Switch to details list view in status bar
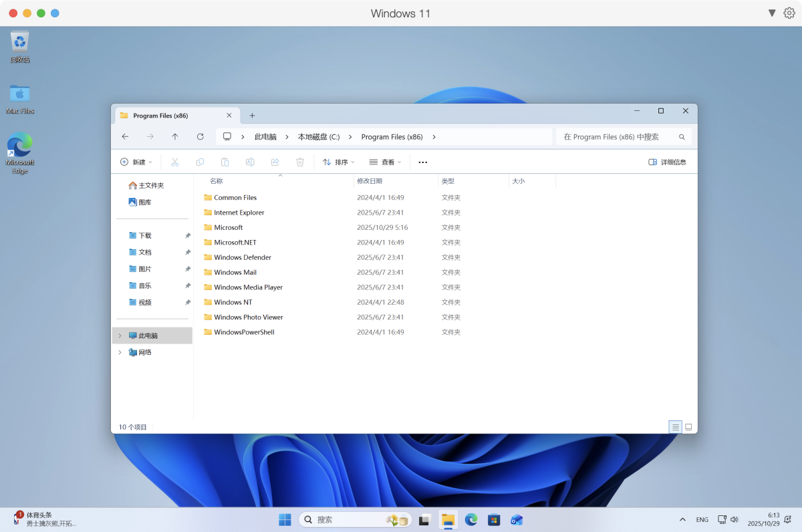The height and width of the screenshot is (532, 802). [x=675, y=426]
